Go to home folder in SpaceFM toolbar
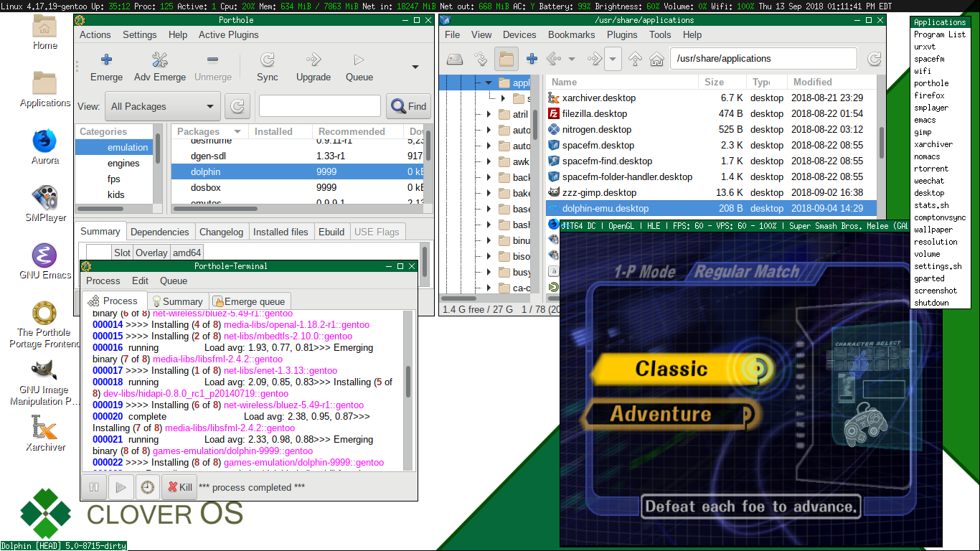980x551 pixels. coord(656,59)
